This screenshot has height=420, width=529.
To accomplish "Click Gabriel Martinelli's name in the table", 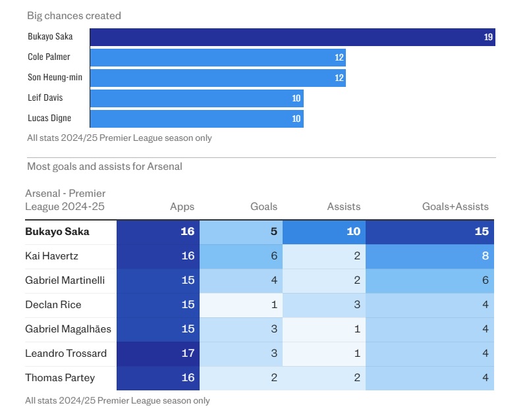I will point(65,280).
